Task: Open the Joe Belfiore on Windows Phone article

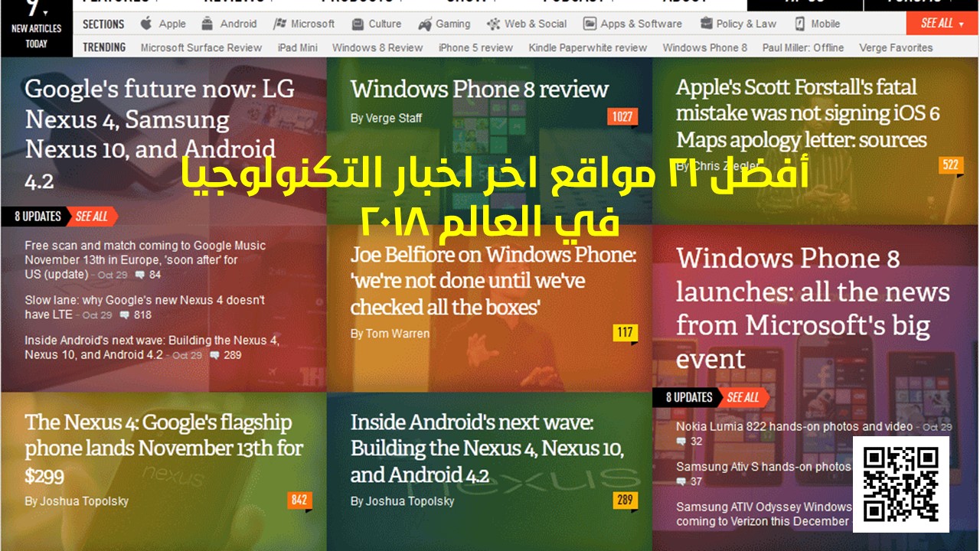Action: (494, 281)
